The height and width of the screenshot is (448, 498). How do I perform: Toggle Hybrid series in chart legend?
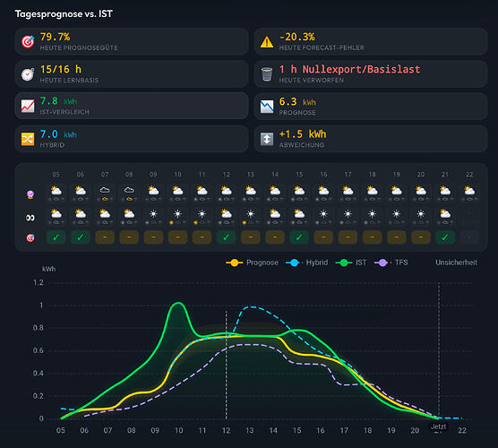point(307,263)
